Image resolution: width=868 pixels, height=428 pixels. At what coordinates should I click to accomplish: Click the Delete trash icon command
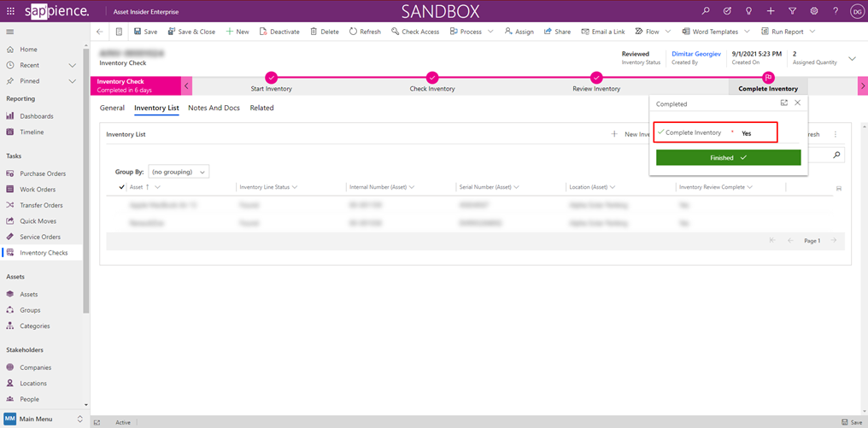point(324,32)
